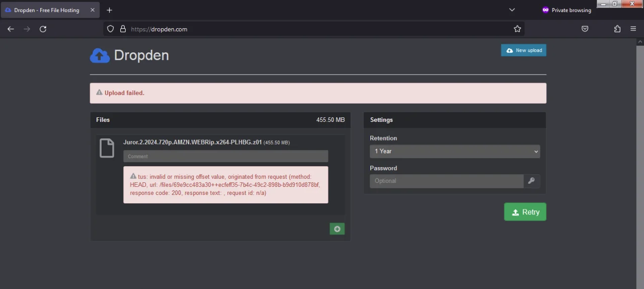The height and width of the screenshot is (289, 644).
Task: Bookmark this page with the star icon
Action: 517,29
